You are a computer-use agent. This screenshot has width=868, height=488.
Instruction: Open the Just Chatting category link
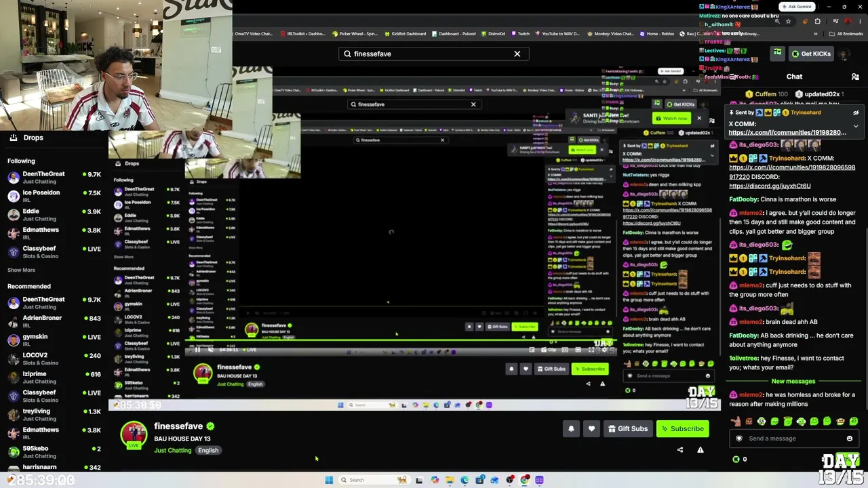click(173, 450)
